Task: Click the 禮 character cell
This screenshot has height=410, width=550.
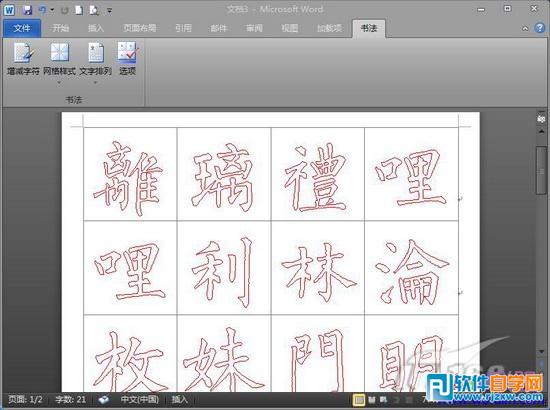Action: [318, 174]
